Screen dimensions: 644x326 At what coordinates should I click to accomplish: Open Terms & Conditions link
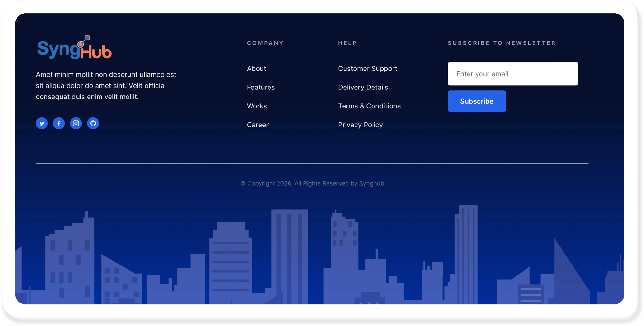(369, 106)
